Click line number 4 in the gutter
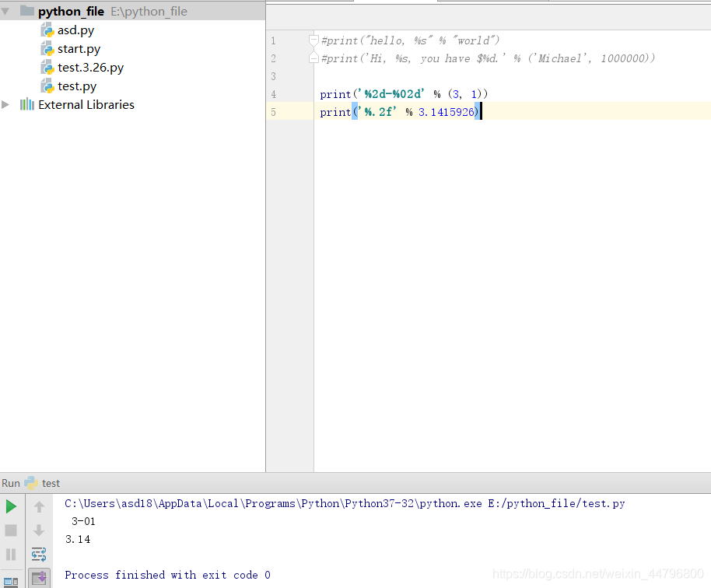Viewport: 711px width, 588px height. click(x=273, y=94)
